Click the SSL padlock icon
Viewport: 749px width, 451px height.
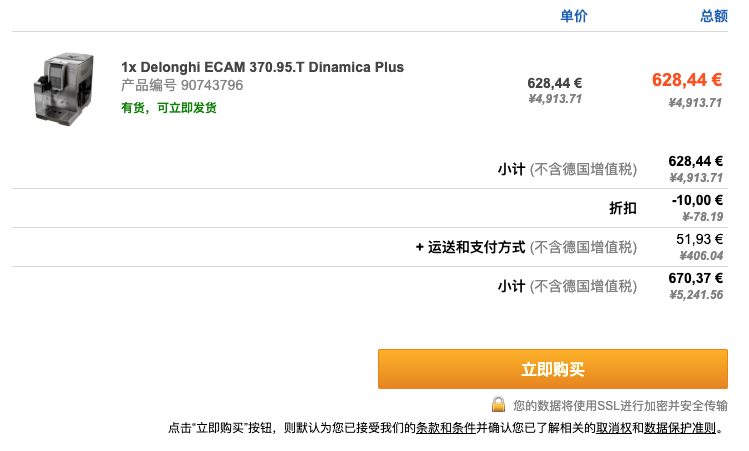(498, 404)
